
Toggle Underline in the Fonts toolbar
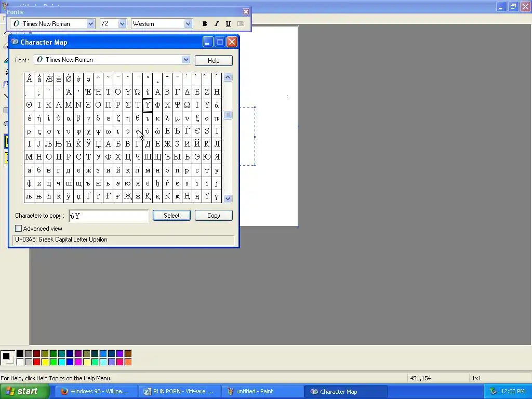tap(229, 24)
